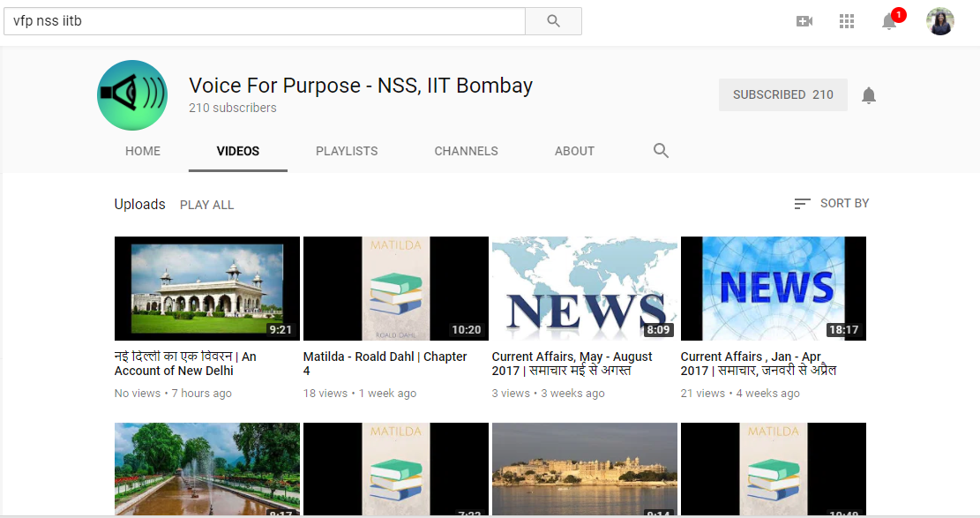Toggle the SUBSCRIBED 210 button
The image size is (980, 518).
(782, 95)
